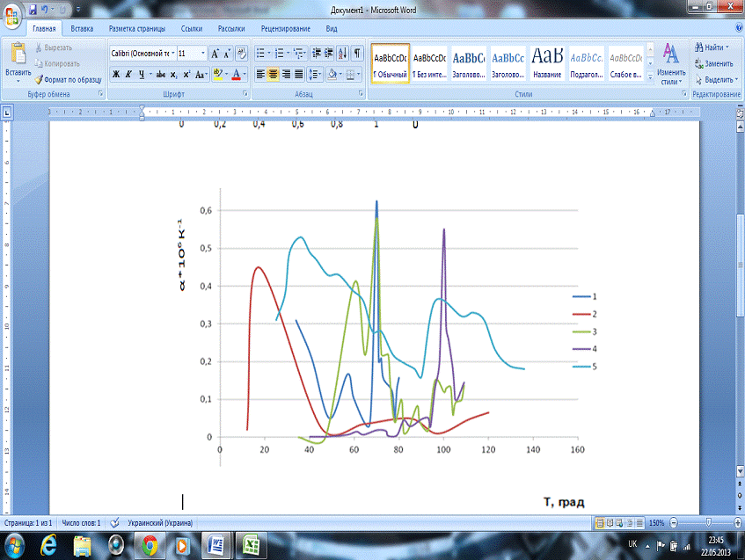Click Изменить стили button
745x560 pixels.
point(671,65)
